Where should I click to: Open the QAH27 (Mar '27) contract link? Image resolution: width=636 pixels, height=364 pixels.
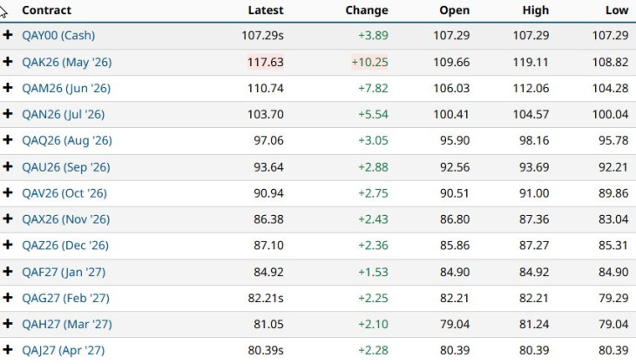pyautogui.click(x=66, y=324)
